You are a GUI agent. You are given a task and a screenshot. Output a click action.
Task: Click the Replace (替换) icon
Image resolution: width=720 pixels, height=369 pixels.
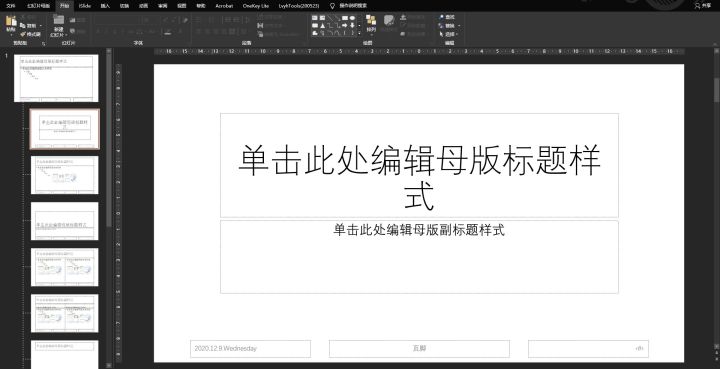point(441,26)
